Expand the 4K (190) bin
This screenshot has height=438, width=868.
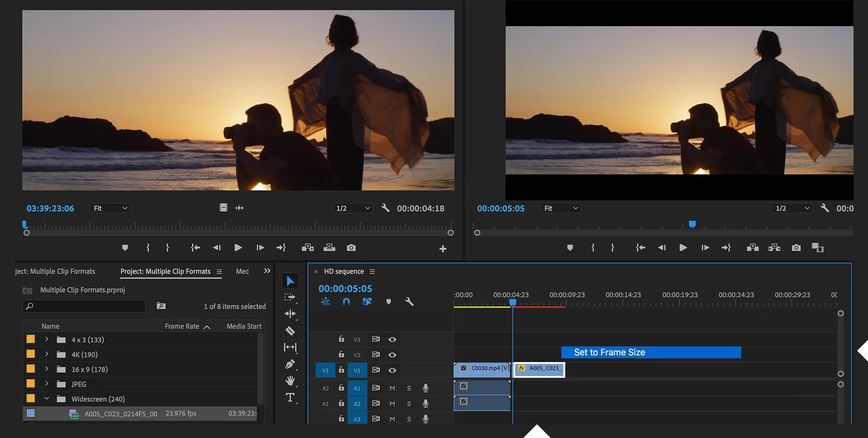47,354
